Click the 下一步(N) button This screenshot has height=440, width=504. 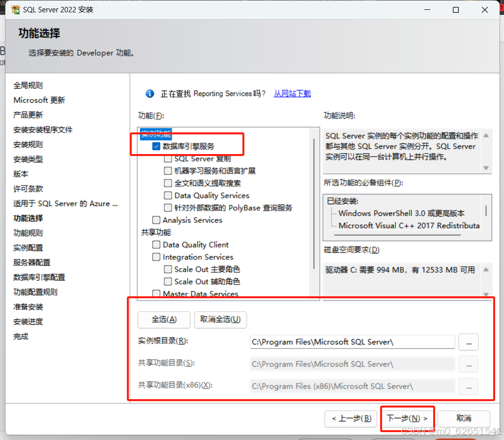pyautogui.click(x=407, y=418)
